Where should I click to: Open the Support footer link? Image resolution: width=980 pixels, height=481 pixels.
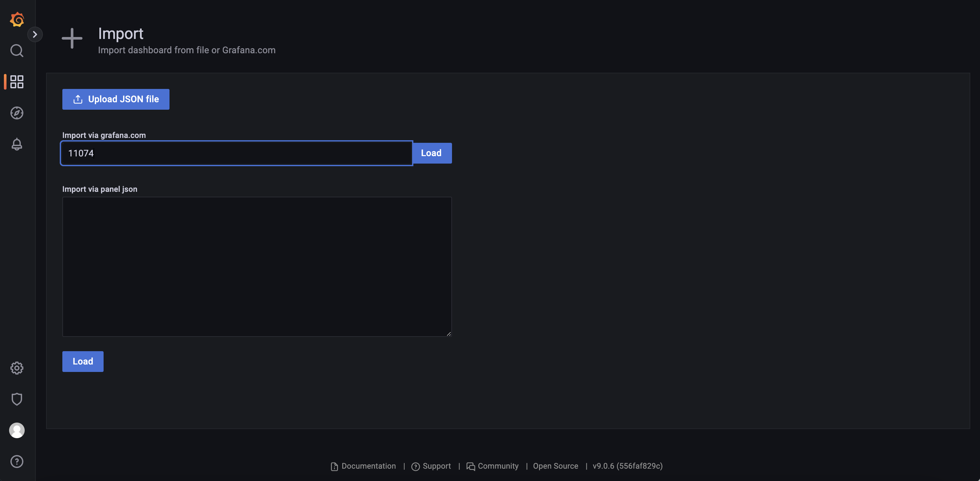point(436,466)
